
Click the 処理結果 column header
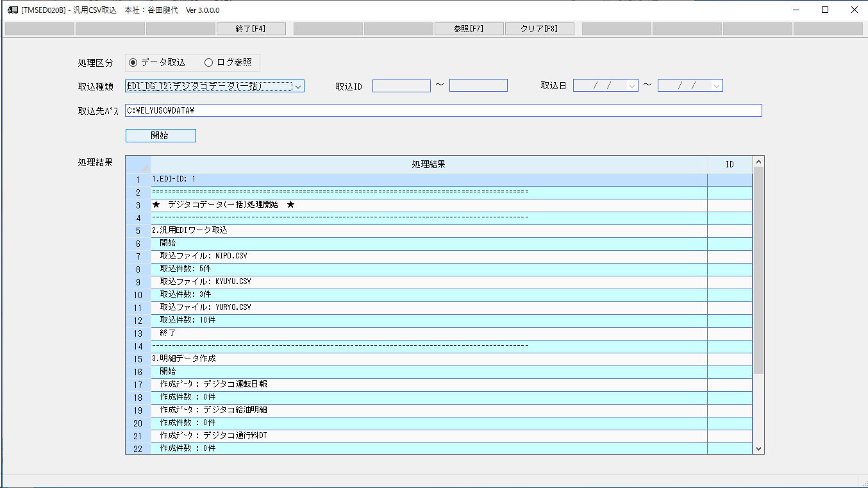[428, 165]
